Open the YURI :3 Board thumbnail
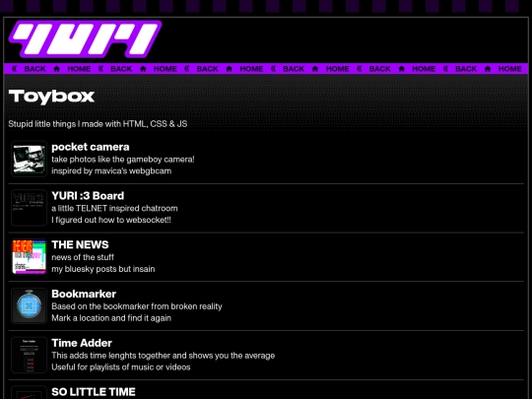532x399 pixels. (29, 208)
